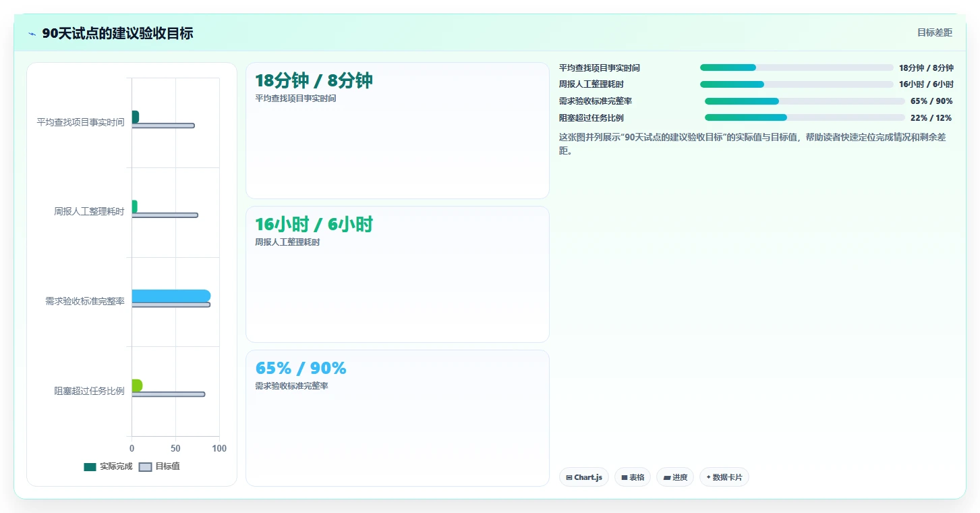Click the 目标差距 label in the header

(935, 32)
